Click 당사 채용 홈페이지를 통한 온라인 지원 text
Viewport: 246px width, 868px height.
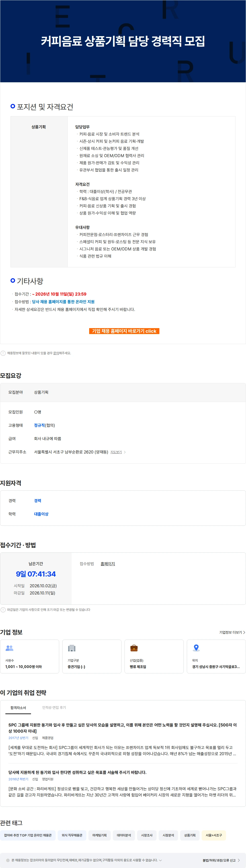click(x=63, y=301)
